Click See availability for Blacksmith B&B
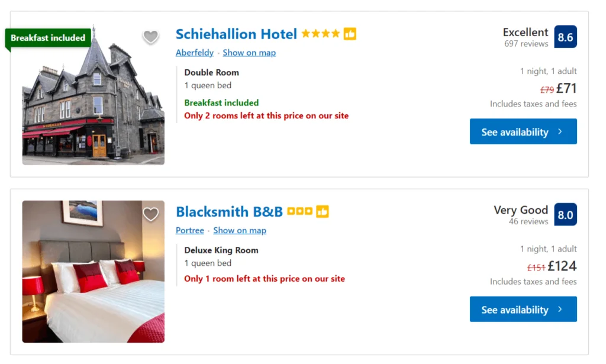Image resolution: width=606 pixels, height=364 pixels. coord(523,309)
